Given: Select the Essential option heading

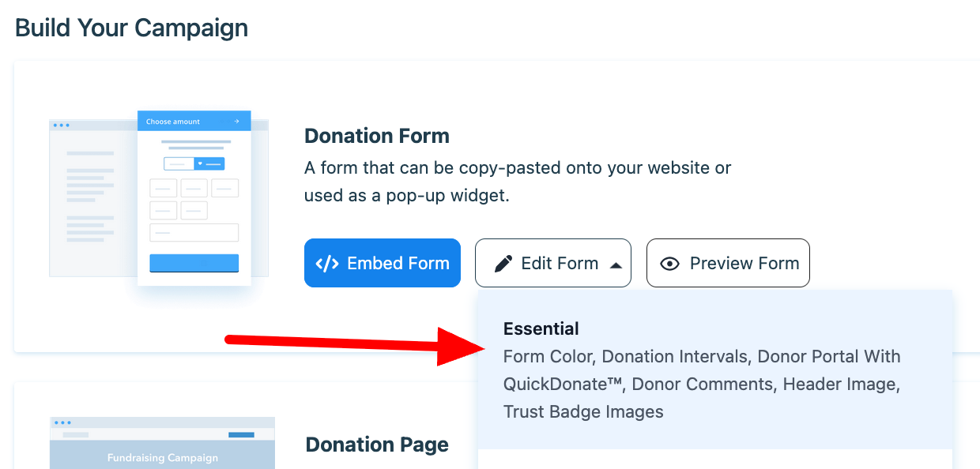Looking at the screenshot, I should [x=541, y=328].
